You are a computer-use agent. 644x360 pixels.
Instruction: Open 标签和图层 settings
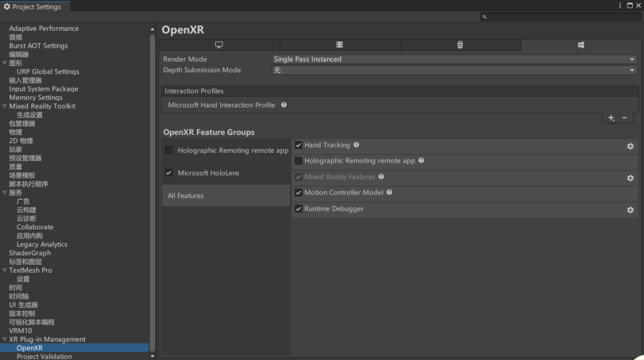(x=25, y=261)
